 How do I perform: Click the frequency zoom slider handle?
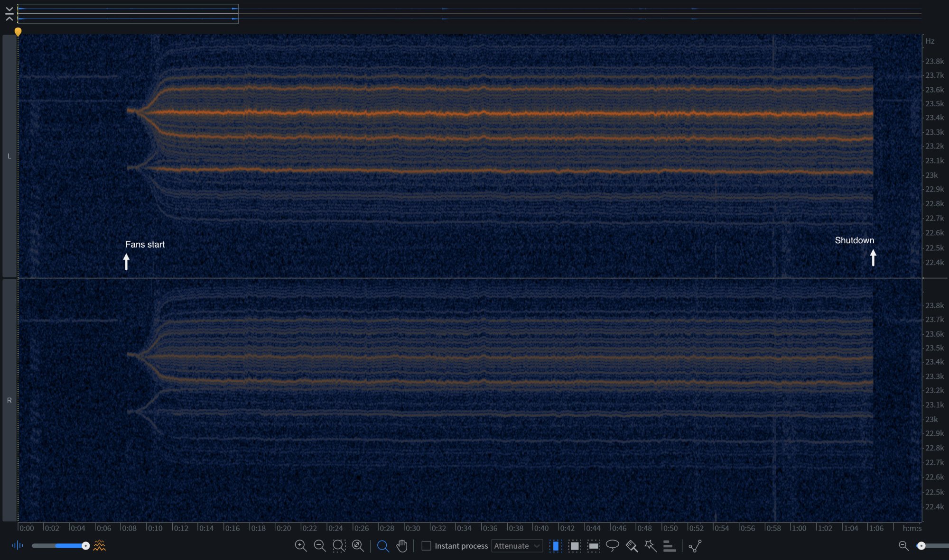(x=921, y=546)
